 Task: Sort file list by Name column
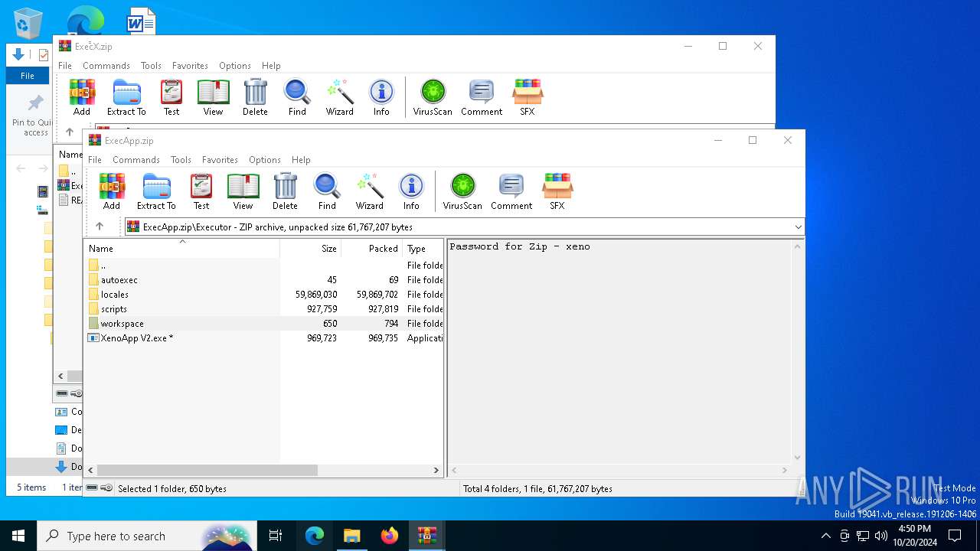182,248
